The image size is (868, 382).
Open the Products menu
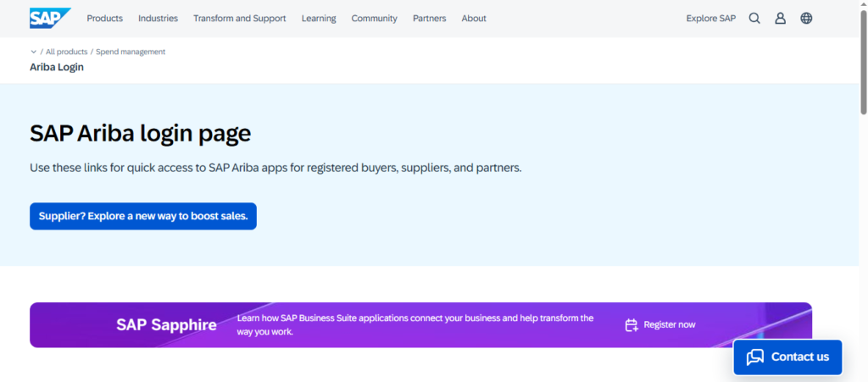pos(104,19)
